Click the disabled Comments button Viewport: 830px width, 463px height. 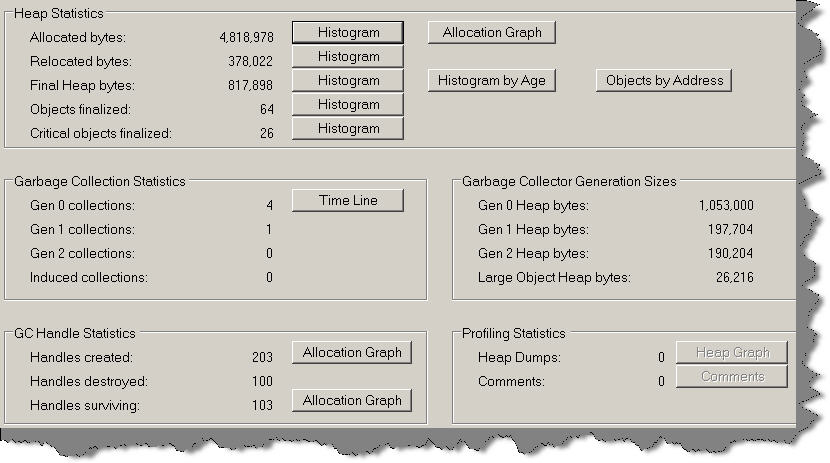[732, 376]
